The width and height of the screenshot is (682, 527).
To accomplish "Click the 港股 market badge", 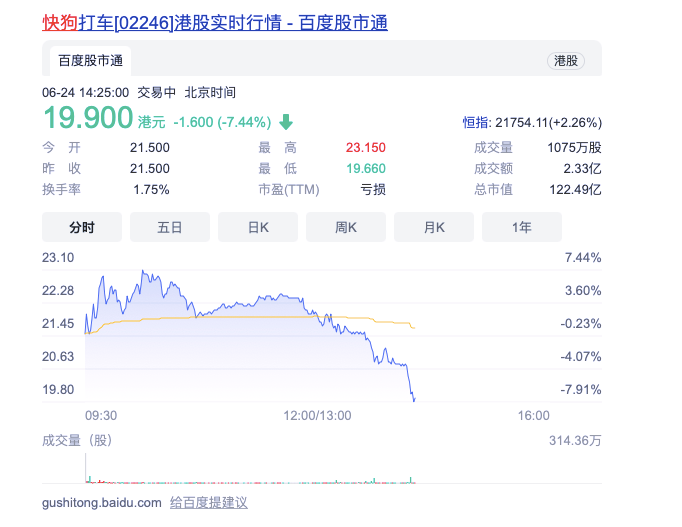I will click(x=565, y=61).
